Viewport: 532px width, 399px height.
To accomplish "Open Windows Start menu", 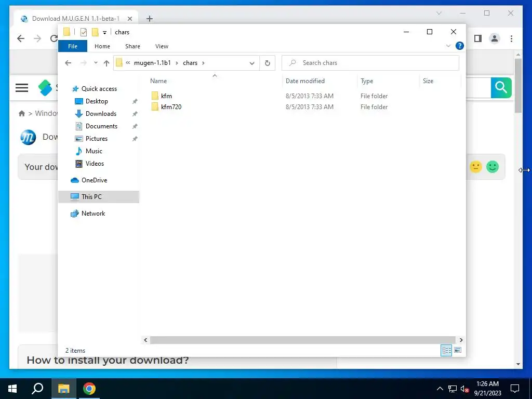I will click(x=12, y=389).
